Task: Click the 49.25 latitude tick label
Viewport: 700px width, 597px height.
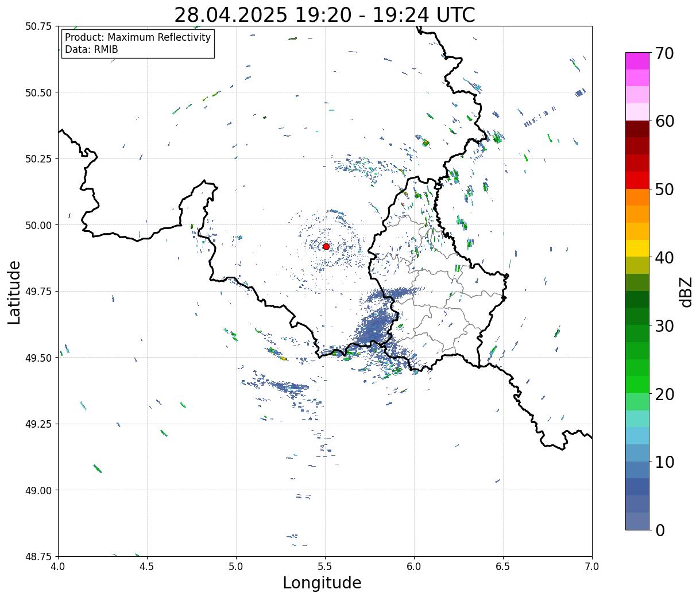Action: 38,424
